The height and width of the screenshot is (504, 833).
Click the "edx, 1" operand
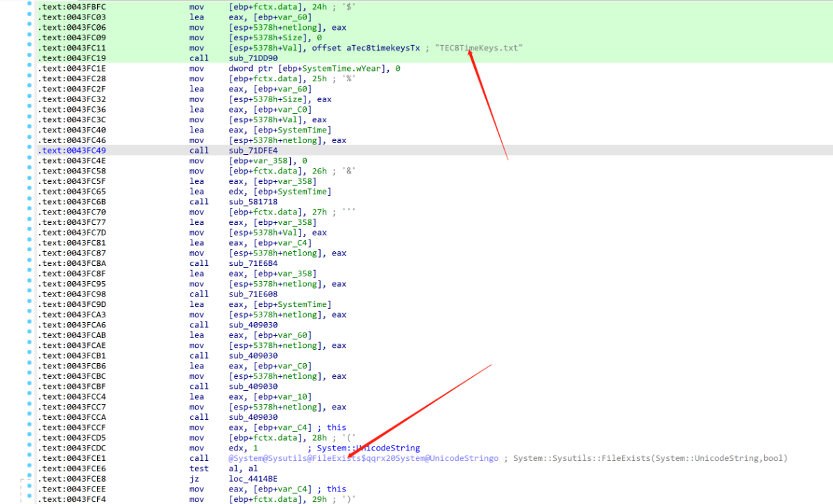point(244,448)
